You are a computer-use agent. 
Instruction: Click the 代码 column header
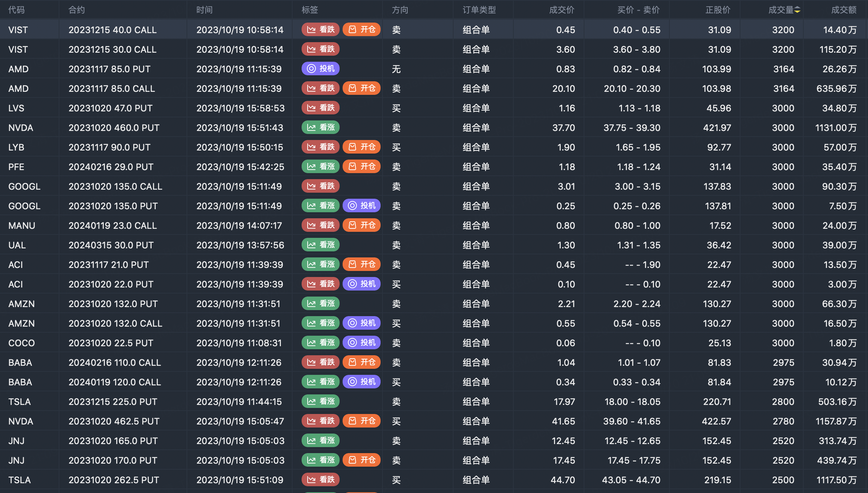pyautogui.click(x=17, y=10)
